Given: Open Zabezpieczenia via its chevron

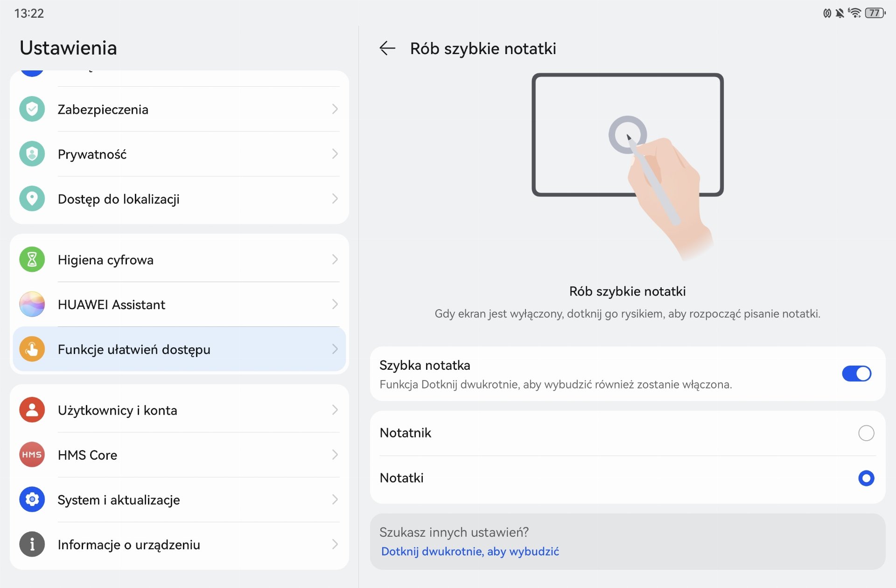Looking at the screenshot, I should 335,109.
